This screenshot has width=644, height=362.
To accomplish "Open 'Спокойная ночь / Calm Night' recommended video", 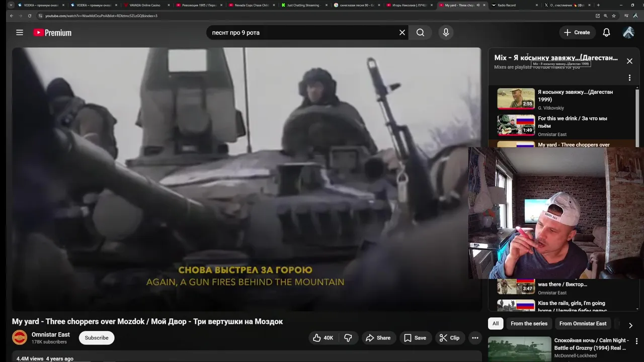I will click(x=591, y=344).
